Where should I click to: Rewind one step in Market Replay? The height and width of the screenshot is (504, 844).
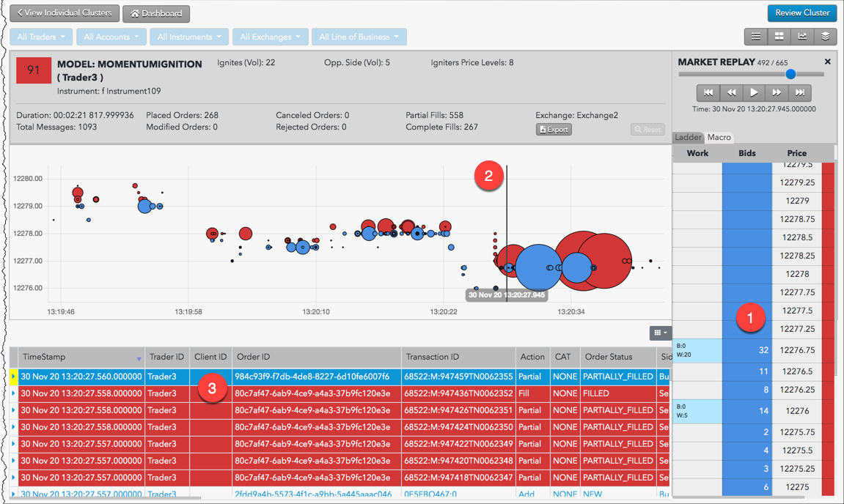pyautogui.click(x=731, y=93)
